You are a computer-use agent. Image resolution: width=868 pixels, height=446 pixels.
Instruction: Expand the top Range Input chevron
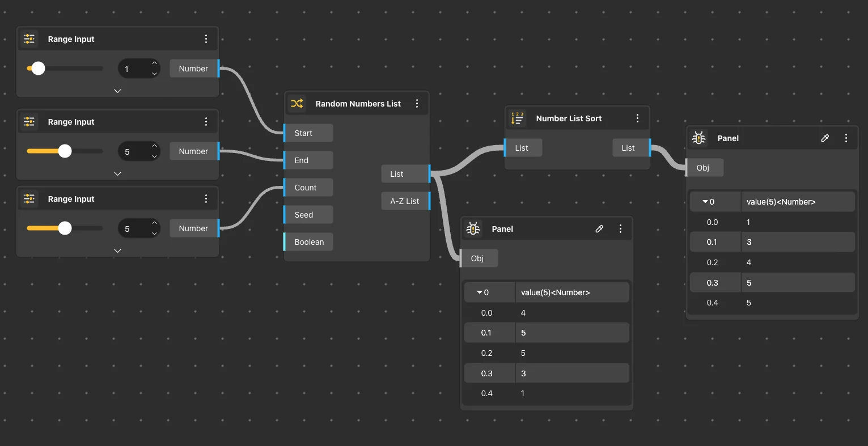pos(117,91)
